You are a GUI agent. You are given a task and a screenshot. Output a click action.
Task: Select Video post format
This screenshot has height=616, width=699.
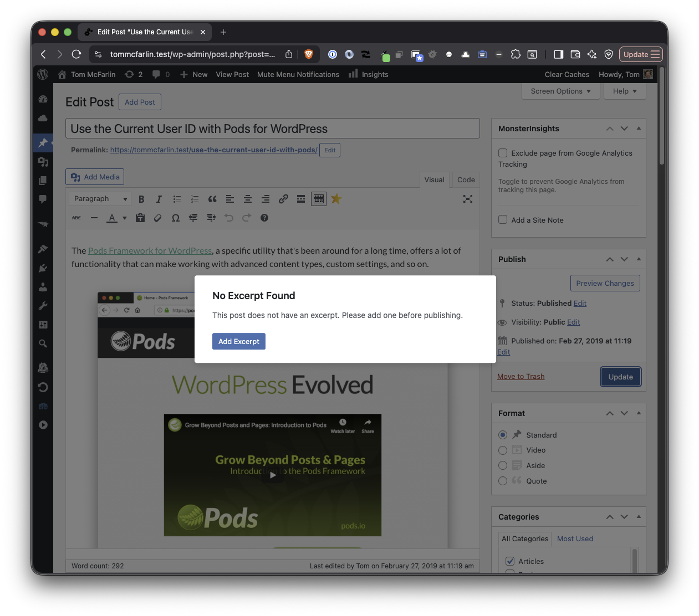(503, 450)
